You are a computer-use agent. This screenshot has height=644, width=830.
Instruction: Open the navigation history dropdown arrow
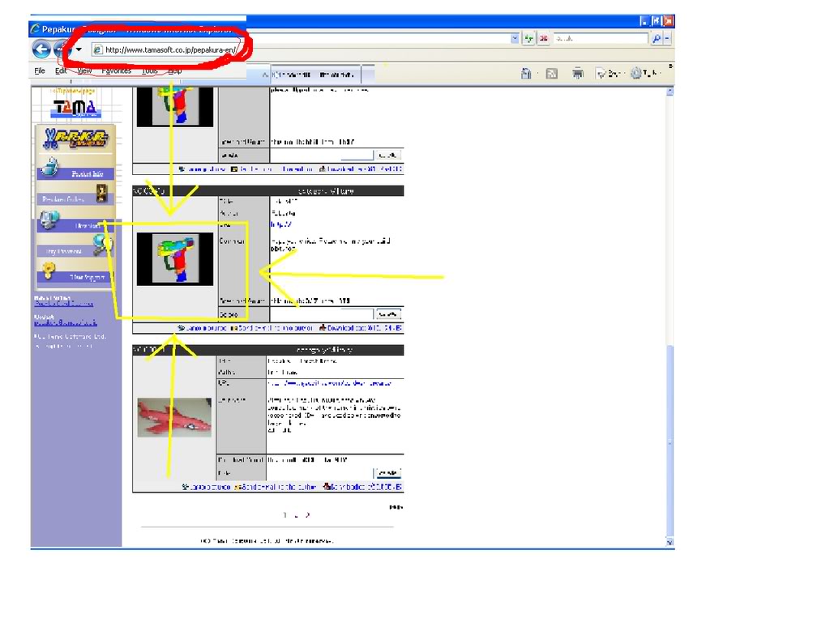pyautogui.click(x=79, y=49)
